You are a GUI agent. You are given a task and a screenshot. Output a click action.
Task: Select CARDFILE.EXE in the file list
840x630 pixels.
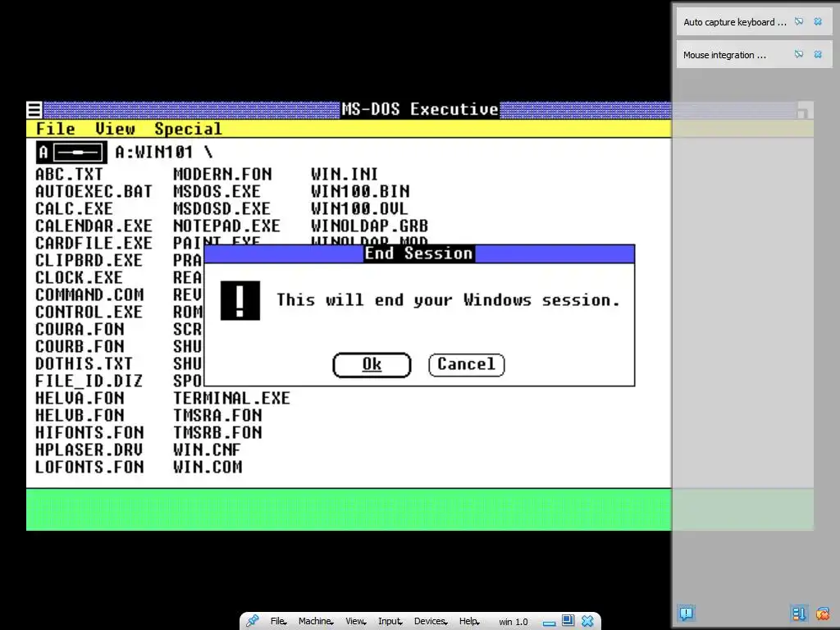tap(94, 243)
